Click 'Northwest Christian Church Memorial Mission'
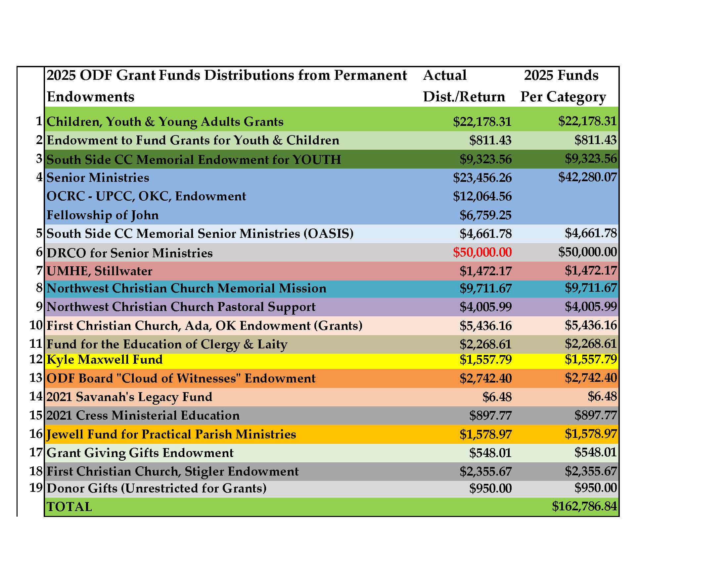The image size is (728, 563). coord(186,288)
